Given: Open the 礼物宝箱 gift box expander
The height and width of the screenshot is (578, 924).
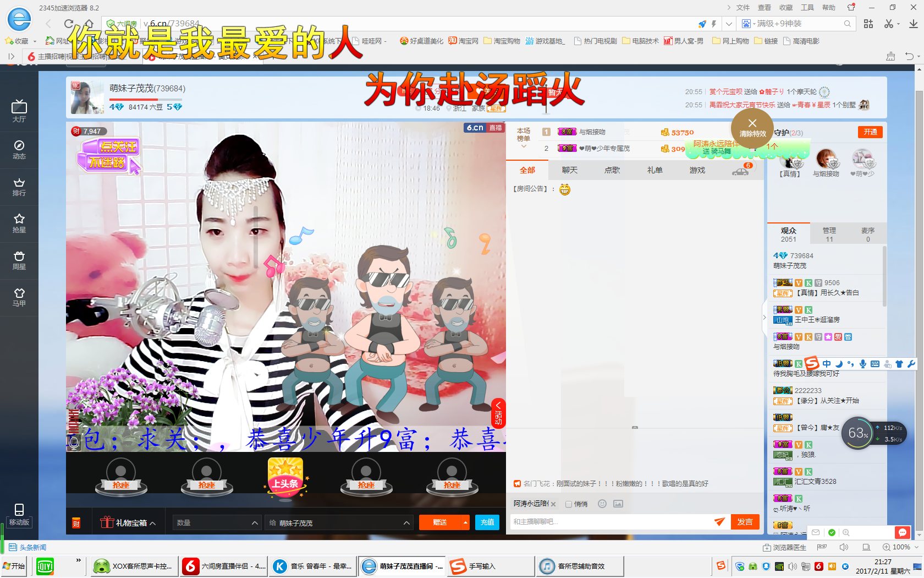Looking at the screenshot, I should (128, 522).
